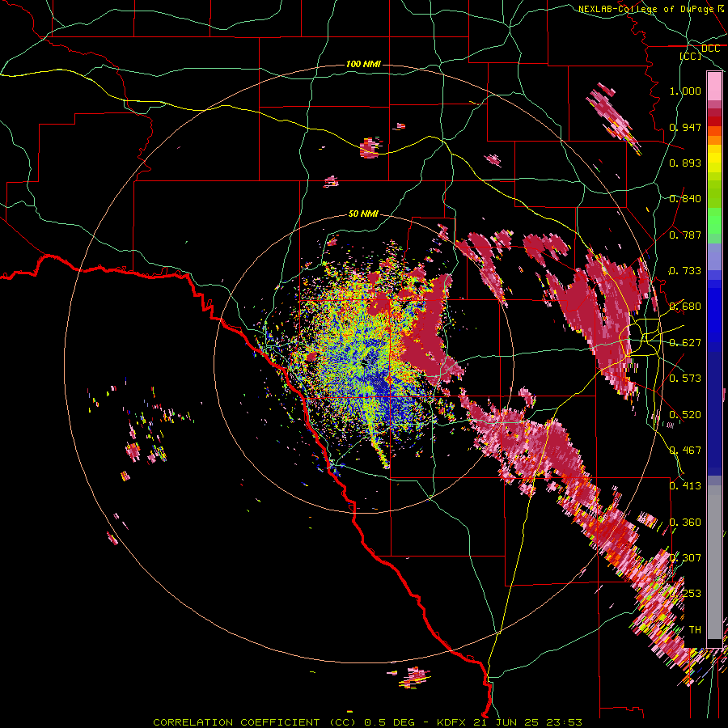Click the 0.840 legend value
Screen dimensions: 728x728
tap(685, 199)
